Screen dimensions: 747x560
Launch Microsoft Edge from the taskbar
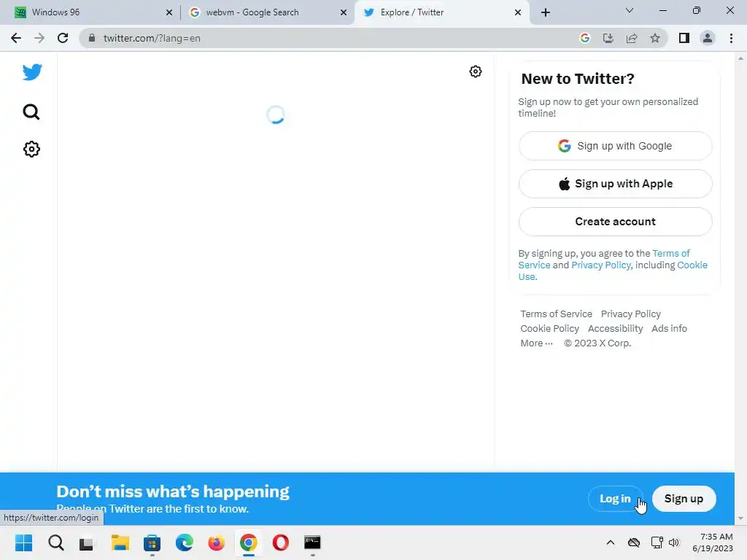(x=185, y=542)
